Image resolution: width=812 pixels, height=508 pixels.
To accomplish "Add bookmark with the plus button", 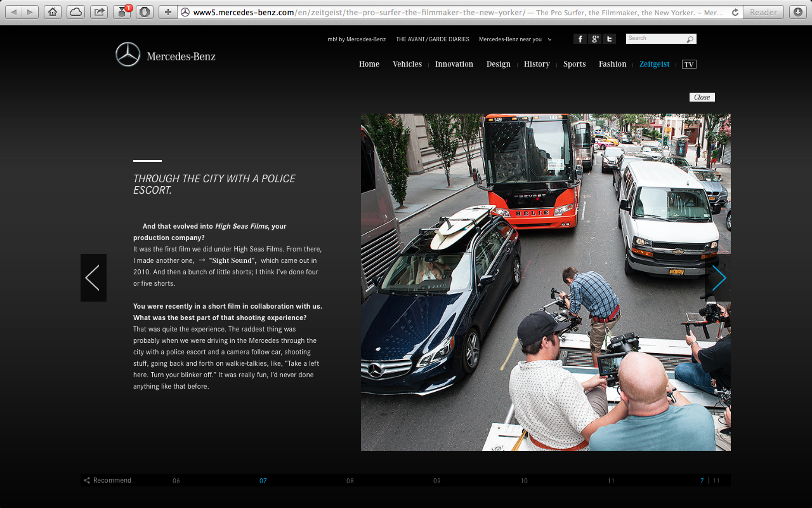I will [167, 12].
